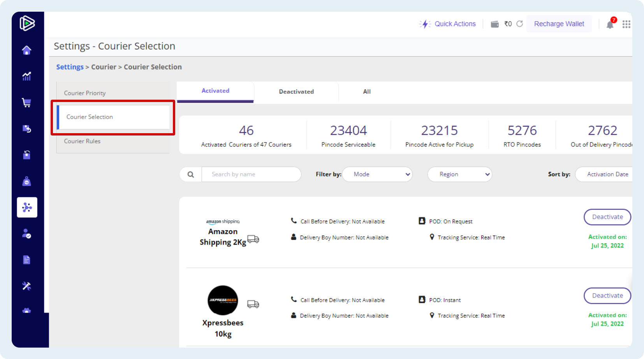Open the returns icon in sidebar
The width and height of the screenshot is (644, 359).
coord(26,128)
